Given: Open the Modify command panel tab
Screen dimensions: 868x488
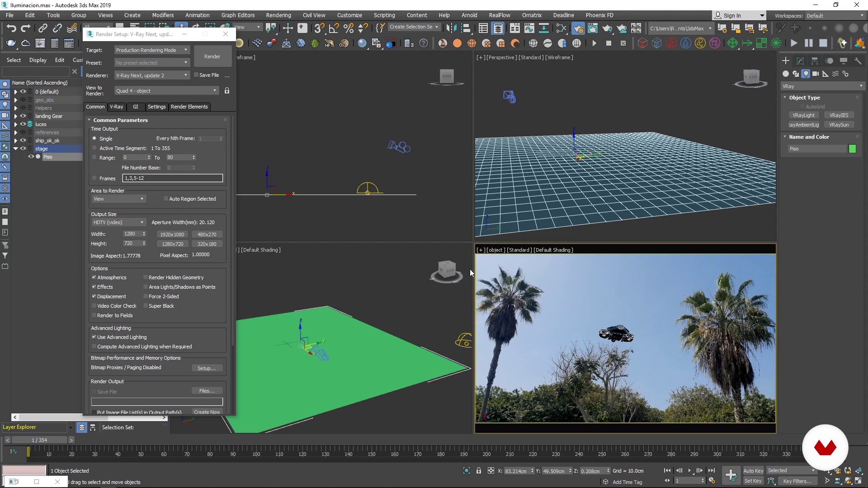Looking at the screenshot, I should click(800, 61).
